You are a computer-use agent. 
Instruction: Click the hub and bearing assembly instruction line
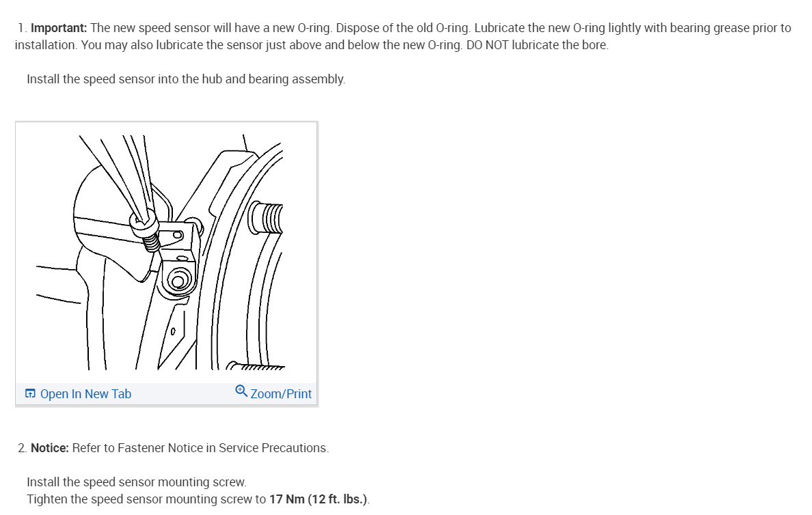click(x=186, y=79)
